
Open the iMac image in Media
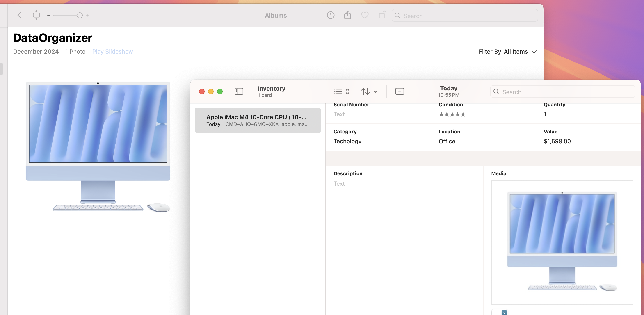[562, 242]
